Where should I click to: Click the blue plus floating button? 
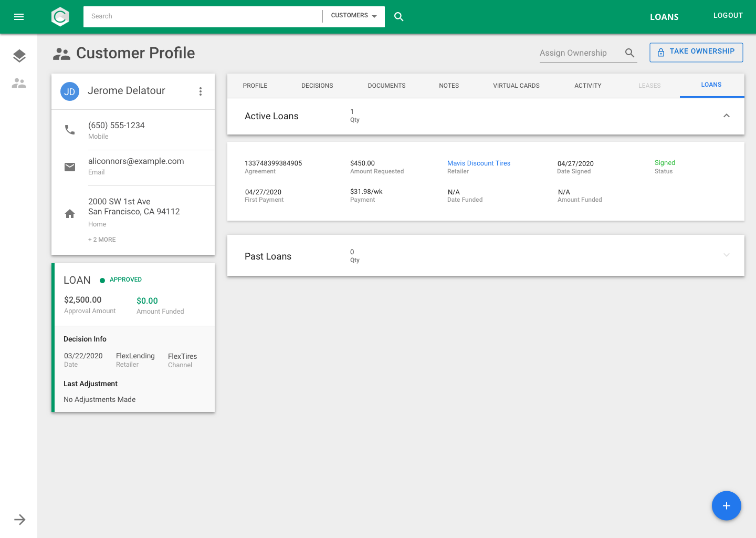pos(726,505)
